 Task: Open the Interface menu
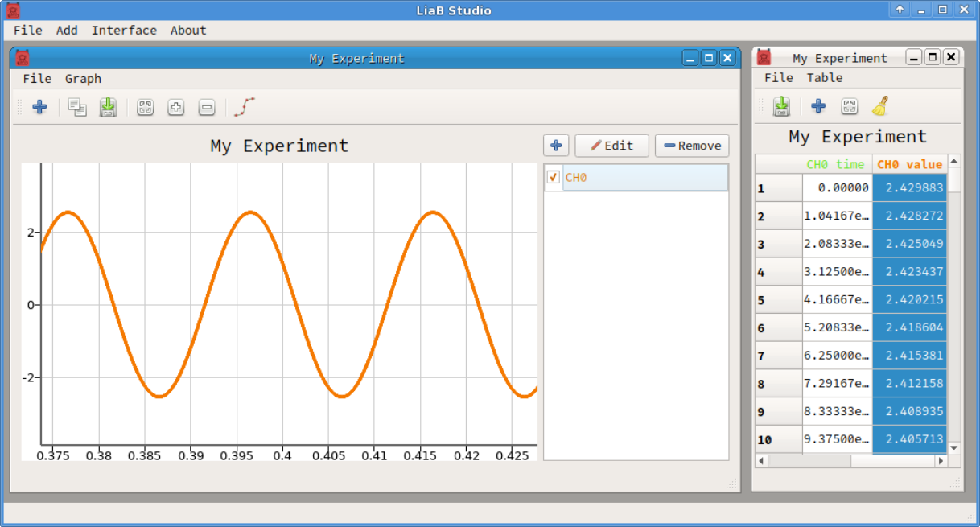[124, 30]
